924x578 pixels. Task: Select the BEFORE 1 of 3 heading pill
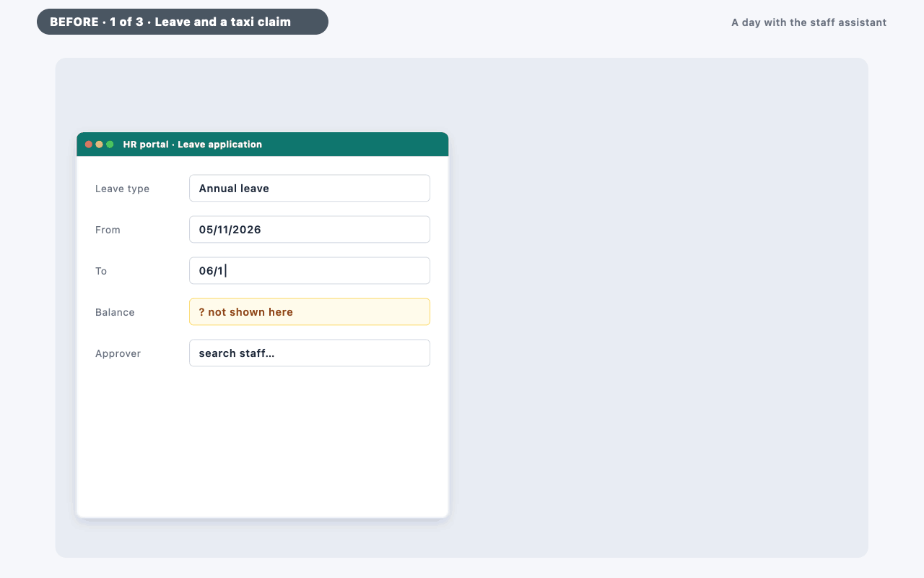(183, 22)
